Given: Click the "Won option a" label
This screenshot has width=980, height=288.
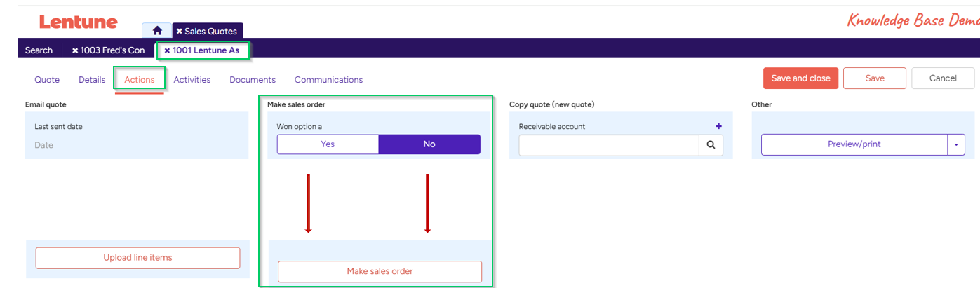Looking at the screenshot, I should (x=300, y=126).
